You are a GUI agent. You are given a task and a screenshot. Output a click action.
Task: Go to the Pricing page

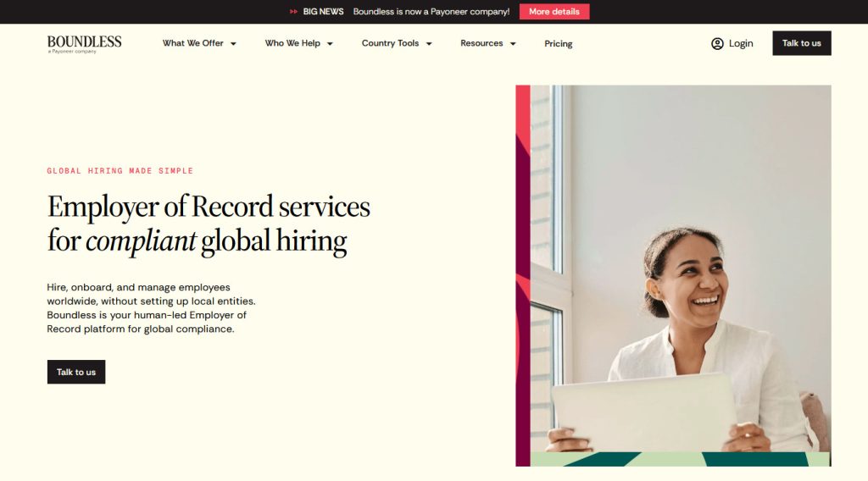tap(559, 44)
